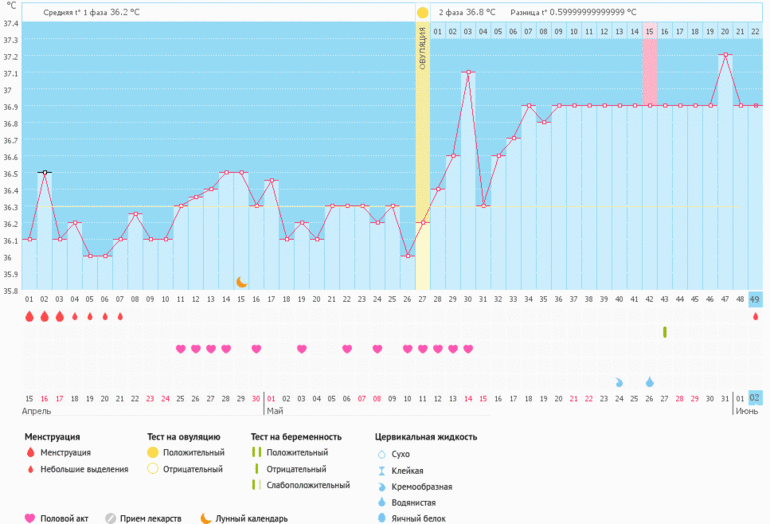The width and height of the screenshot is (770, 524).
Task: Click the menstruation drop under cycle day 01
Action: click(x=29, y=316)
